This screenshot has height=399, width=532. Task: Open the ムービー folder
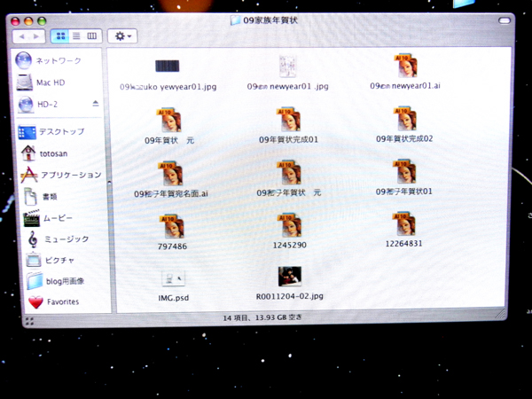tap(48, 218)
